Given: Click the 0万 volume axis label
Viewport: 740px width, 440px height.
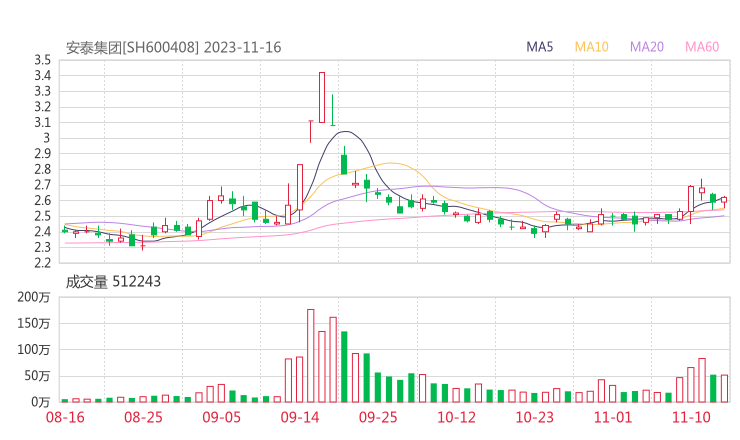Looking at the screenshot, I should tap(41, 402).
